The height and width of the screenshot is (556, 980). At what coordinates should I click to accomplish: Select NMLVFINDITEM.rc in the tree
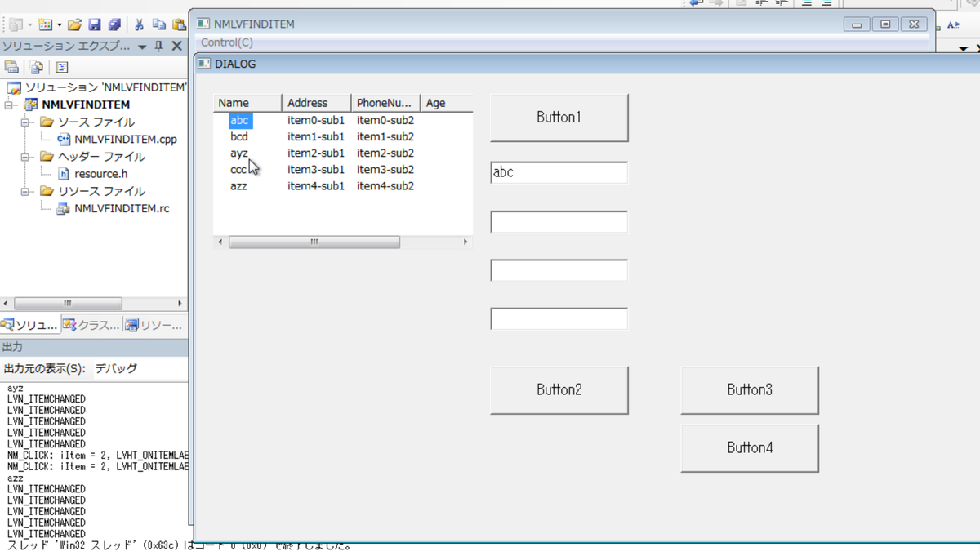[x=122, y=208]
